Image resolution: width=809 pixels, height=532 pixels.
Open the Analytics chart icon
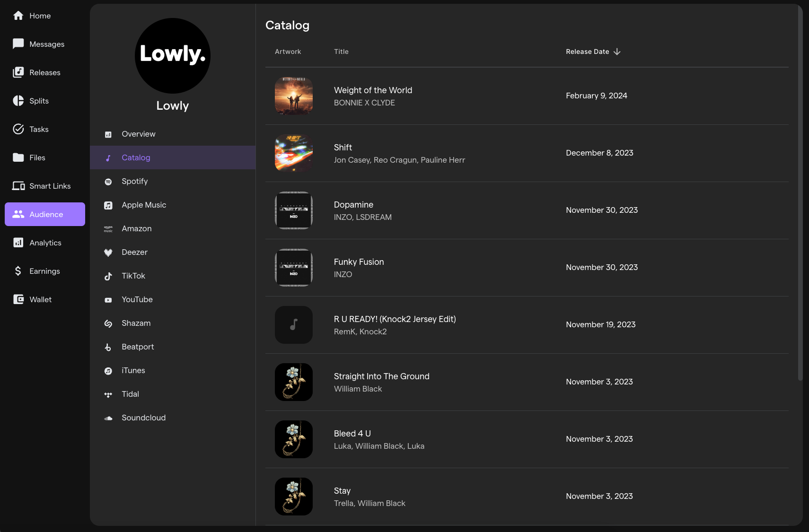18,243
